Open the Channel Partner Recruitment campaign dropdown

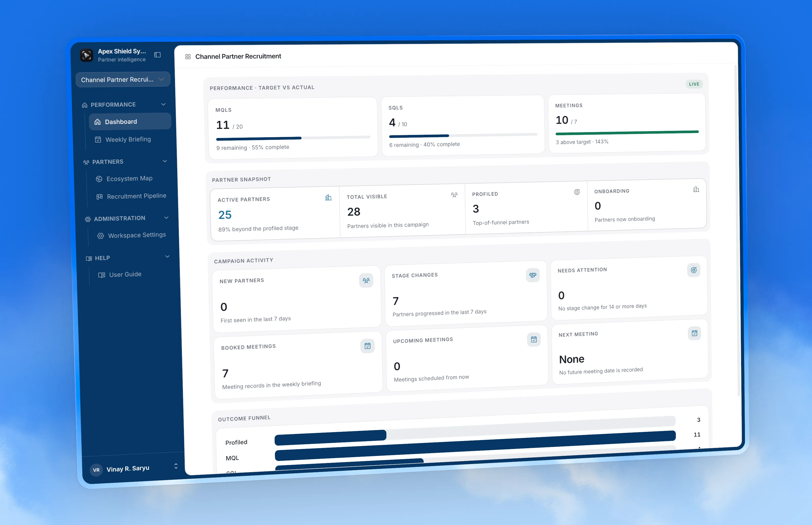point(123,79)
